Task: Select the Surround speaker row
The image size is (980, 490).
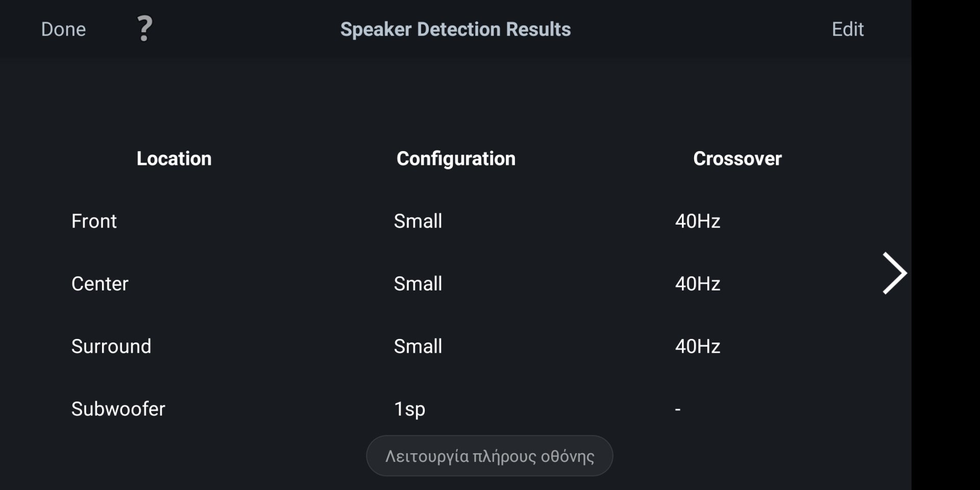Action: pos(111,347)
